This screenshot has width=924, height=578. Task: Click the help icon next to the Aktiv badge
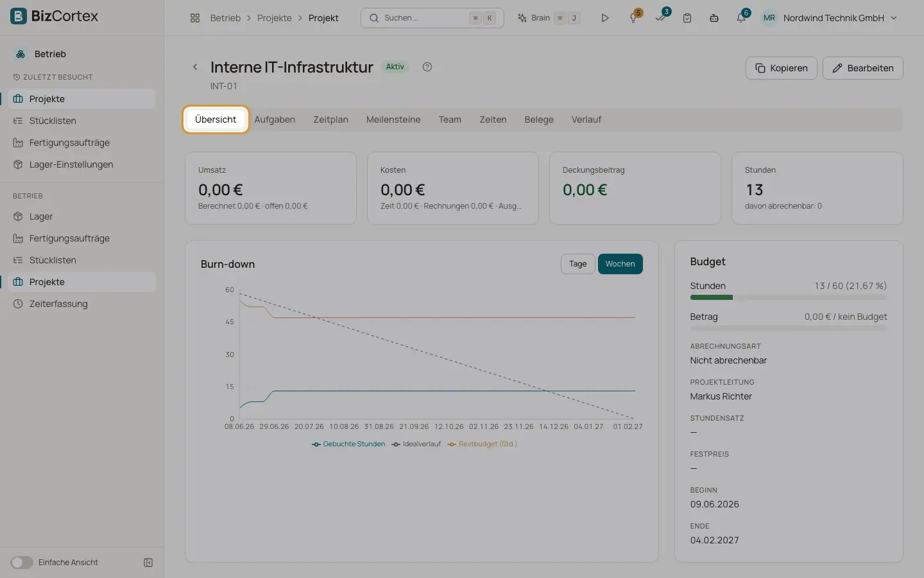[x=427, y=67]
